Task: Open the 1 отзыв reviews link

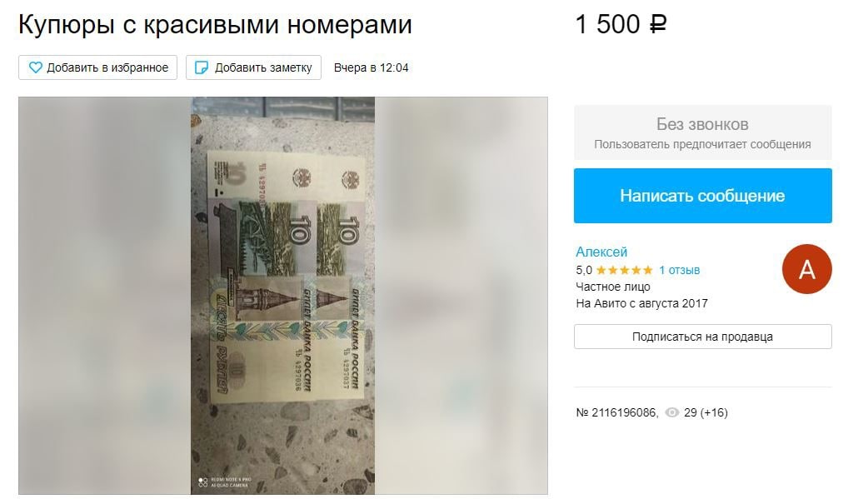Action: 679,270
